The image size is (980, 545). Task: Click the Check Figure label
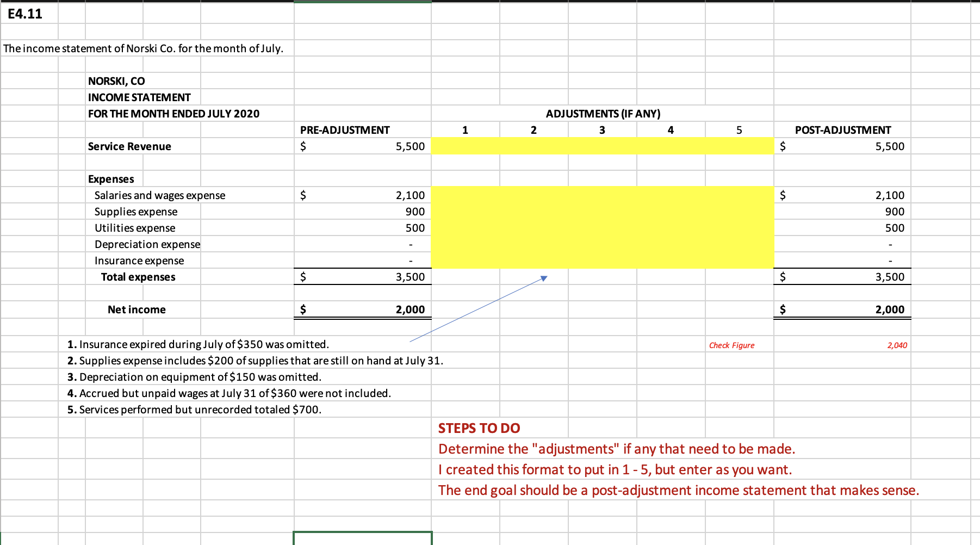731,344
